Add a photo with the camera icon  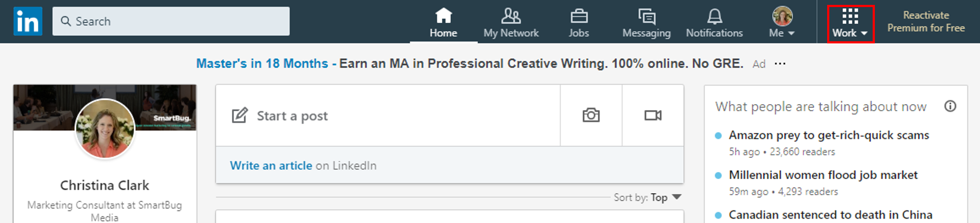[591, 115]
